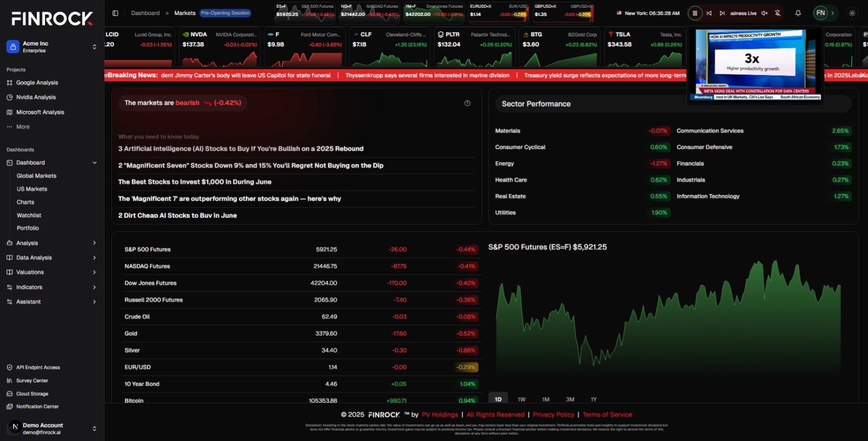Skip to next stream channel
The width and height of the screenshot is (868, 441).
722,13
